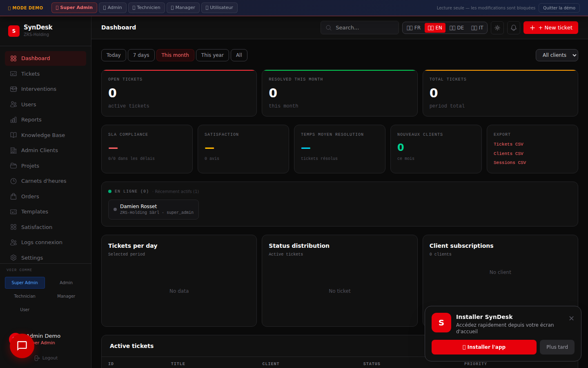Switch demo role to Manager in top bar
Image resolution: width=588 pixels, height=368 pixels.
click(x=183, y=8)
